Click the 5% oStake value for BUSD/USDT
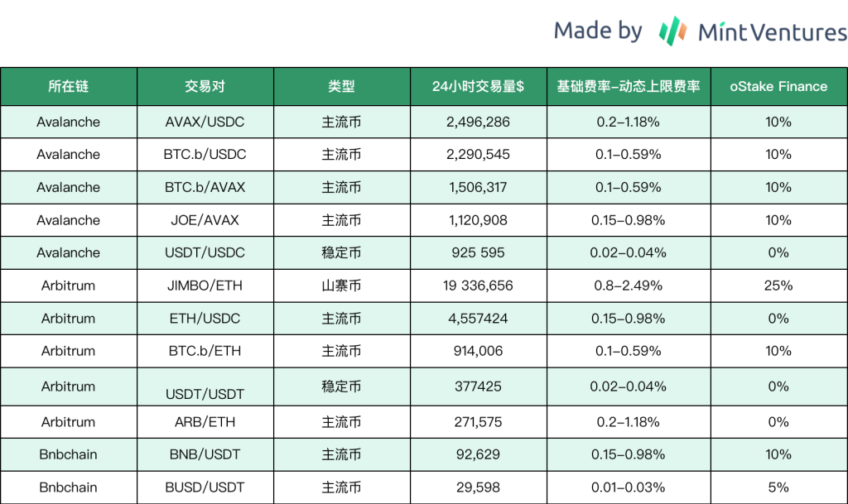The image size is (848, 504). coord(778,487)
